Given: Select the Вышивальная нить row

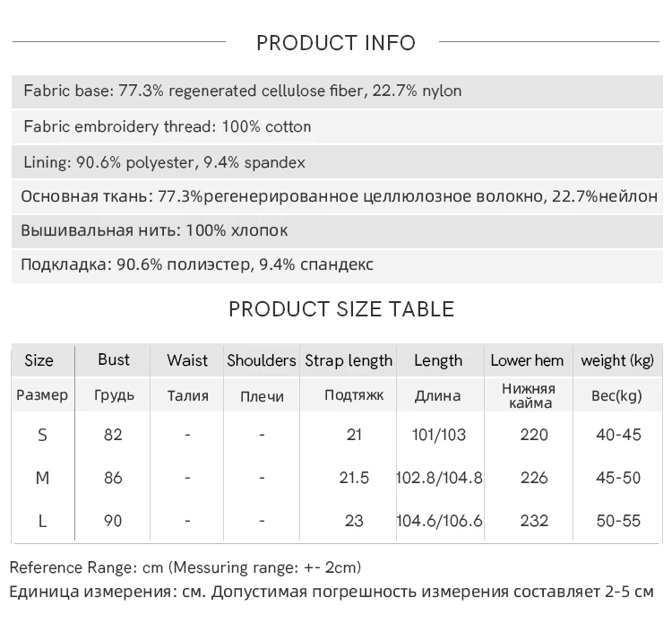Looking at the screenshot, I should click(x=155, y=230).
